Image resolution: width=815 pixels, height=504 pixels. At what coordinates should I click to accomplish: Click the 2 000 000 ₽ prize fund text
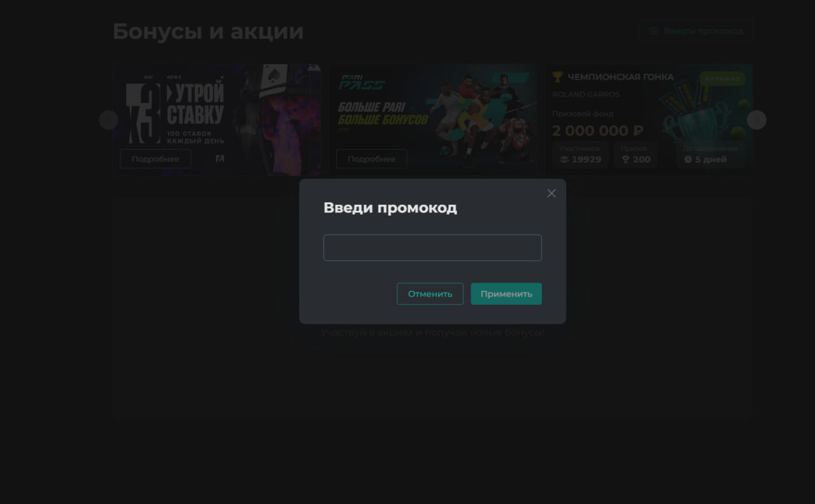click(597, 130)
